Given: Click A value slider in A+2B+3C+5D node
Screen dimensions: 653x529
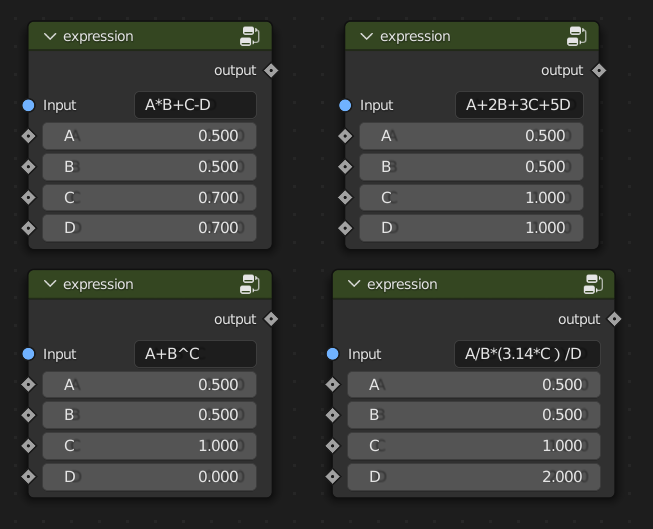Looking at the screenshot, I should coord(471,136).
